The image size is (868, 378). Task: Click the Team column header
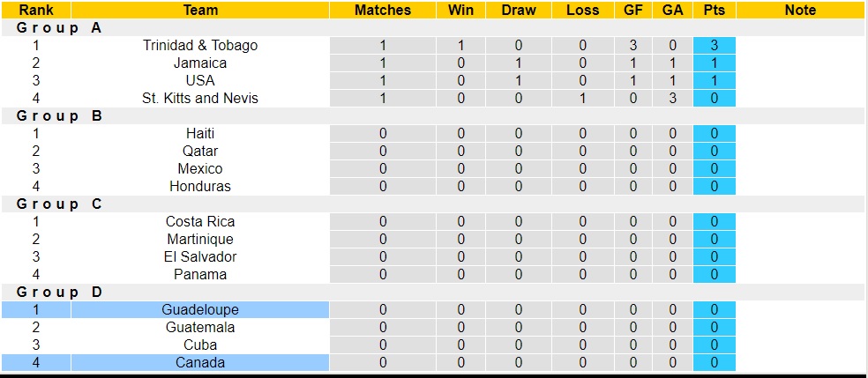tap(200, 11)
